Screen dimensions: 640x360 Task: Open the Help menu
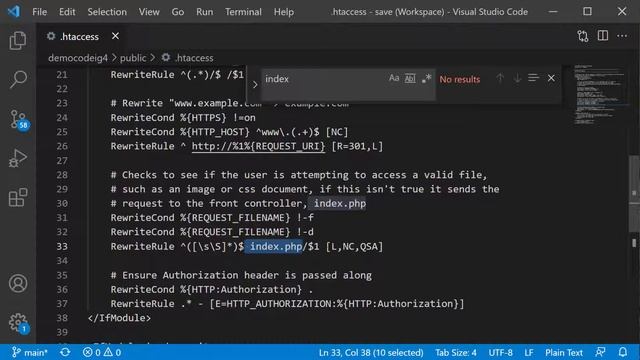point(284,12)
